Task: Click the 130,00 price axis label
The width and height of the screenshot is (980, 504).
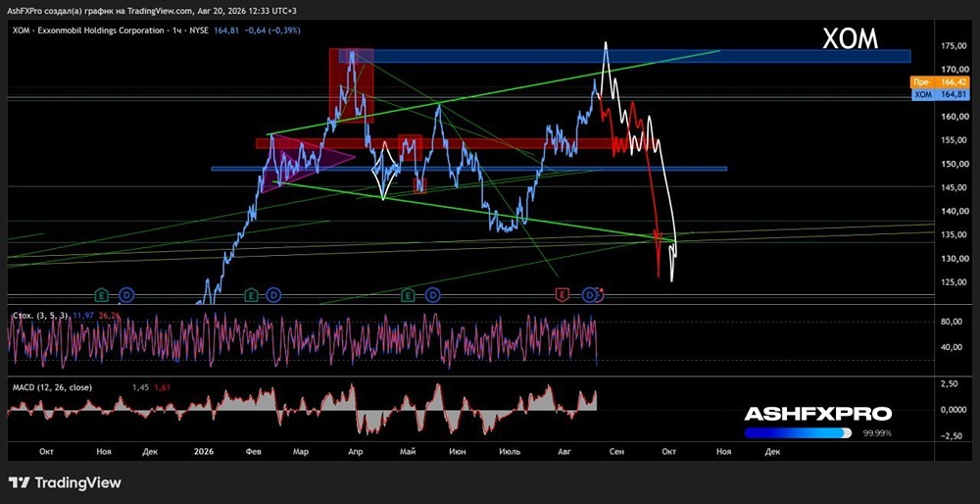Action: 953,259
